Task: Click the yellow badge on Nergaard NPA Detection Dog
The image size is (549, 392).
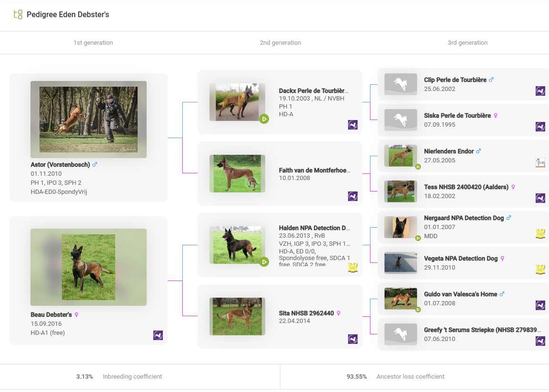Action: pos(540,233)
